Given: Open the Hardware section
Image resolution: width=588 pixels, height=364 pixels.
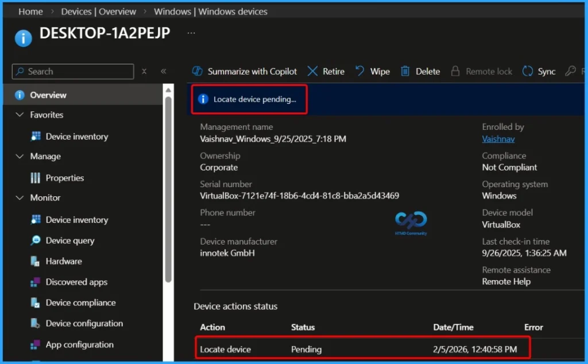Looking at the screenshot, I should click(x=63, y=261).
